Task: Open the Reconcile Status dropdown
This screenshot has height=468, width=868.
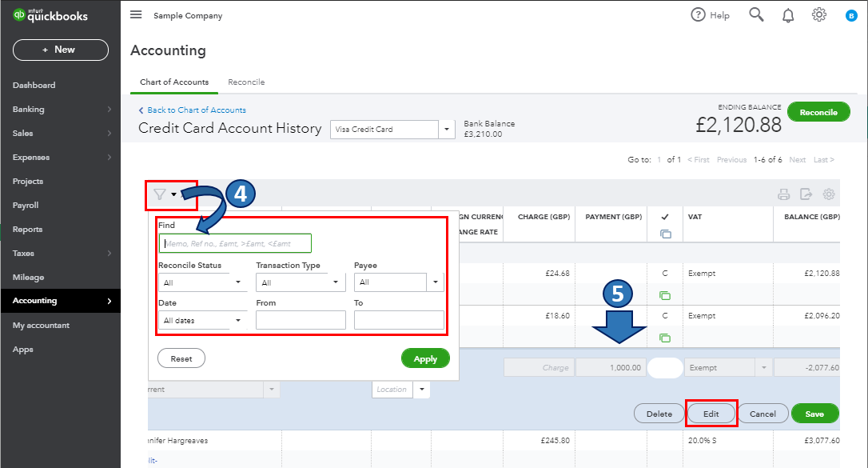Action: coord(202,282)
